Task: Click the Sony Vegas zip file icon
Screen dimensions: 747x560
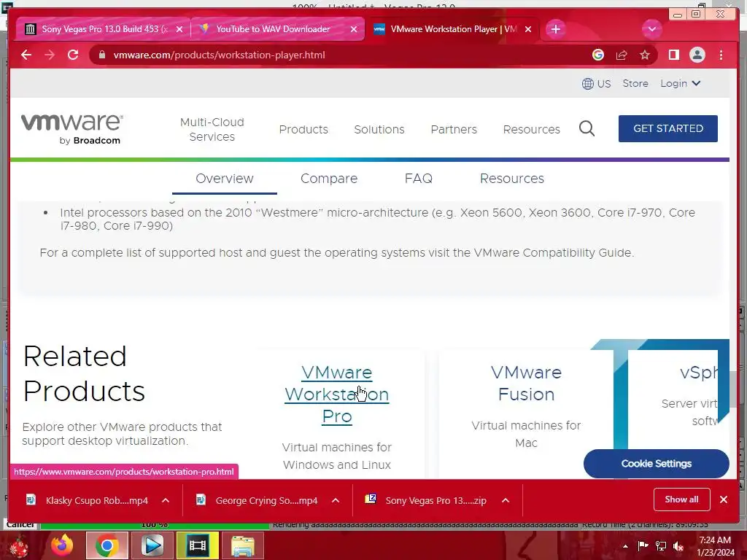Action: (x=371, y=499)
